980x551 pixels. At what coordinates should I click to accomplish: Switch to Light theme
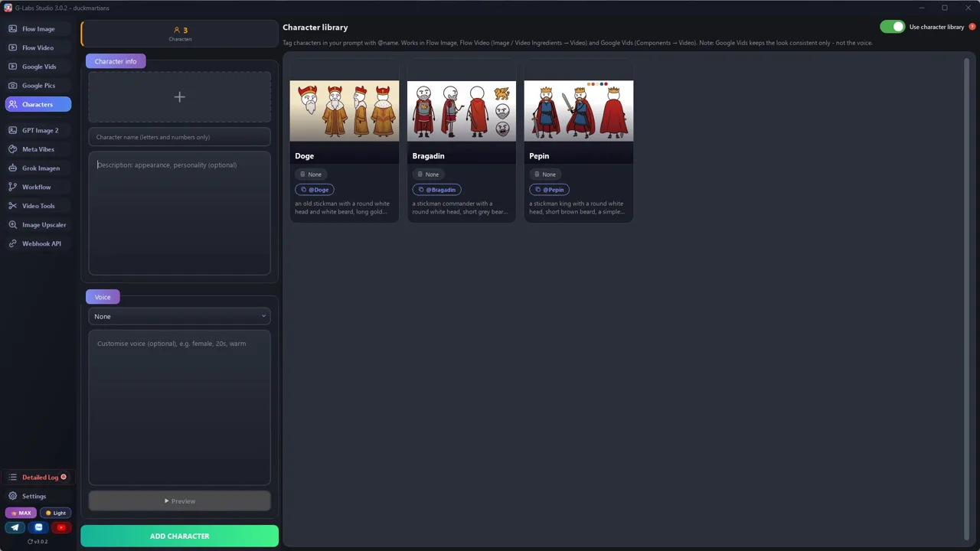[x=55, y=513]
